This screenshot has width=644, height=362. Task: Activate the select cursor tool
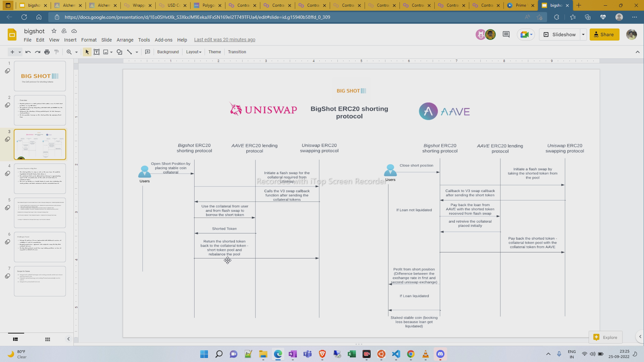click(x=87, y=52)
